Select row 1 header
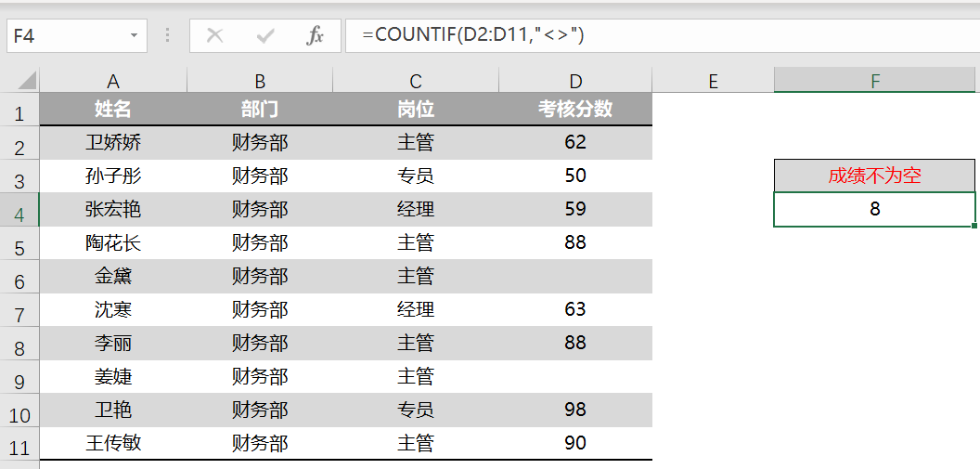The height and width of the screenshot is (469, 980). 19,111
